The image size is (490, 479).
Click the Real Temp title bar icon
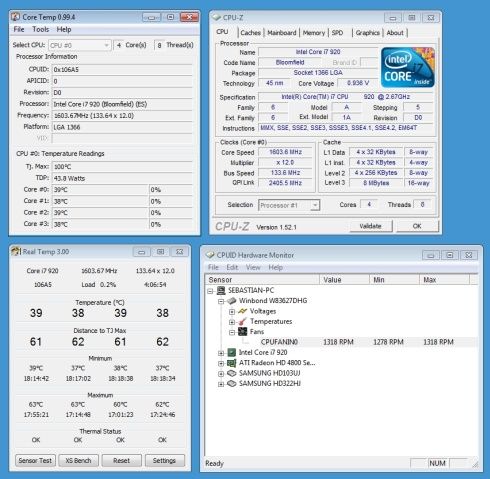coord(16,251)
